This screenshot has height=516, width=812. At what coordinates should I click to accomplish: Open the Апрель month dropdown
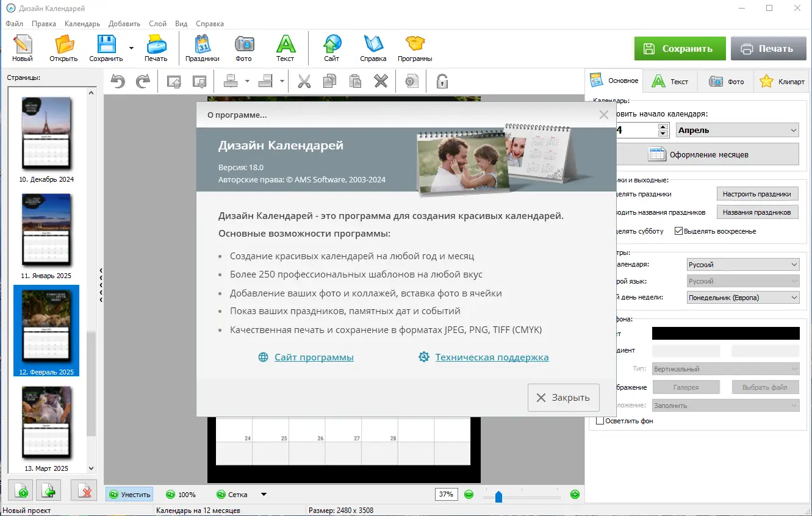738,130
